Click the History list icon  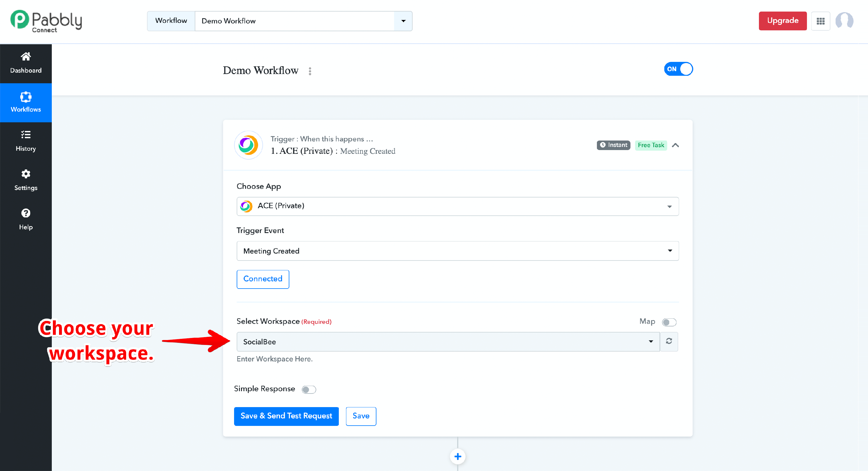click(26, 135)
